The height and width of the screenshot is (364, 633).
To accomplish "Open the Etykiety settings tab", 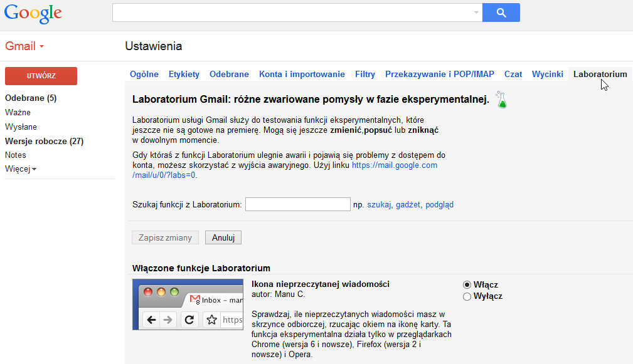I will tap(184, 74).
